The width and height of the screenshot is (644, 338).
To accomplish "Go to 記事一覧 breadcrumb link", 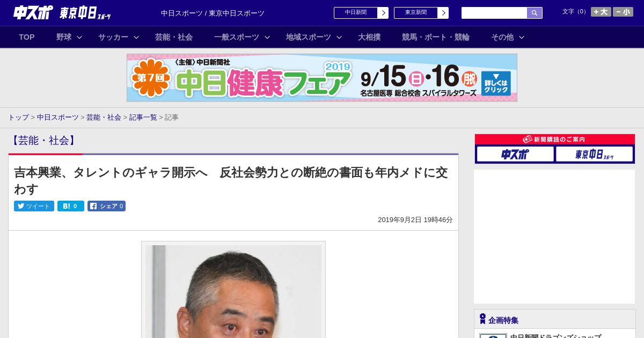I will (x=143, y=117).
